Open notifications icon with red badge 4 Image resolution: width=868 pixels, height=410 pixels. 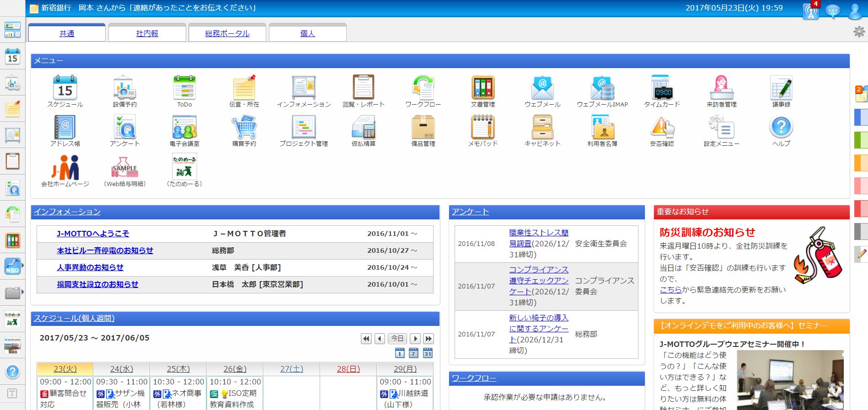click(x=811, y=11)
